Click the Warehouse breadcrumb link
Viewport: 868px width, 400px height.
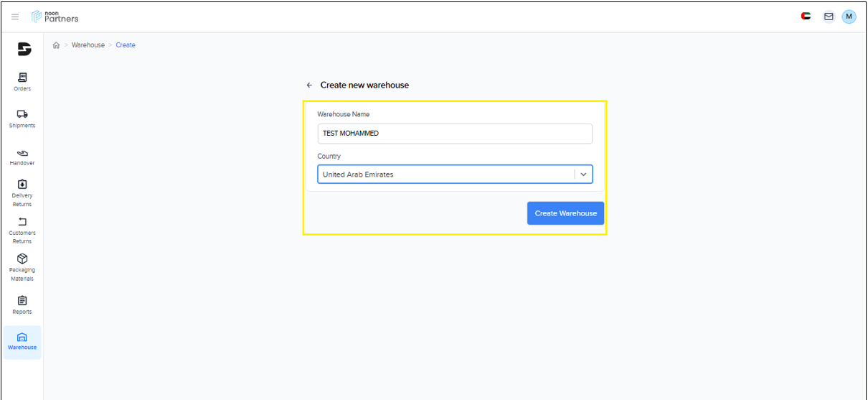coord(88,45)
